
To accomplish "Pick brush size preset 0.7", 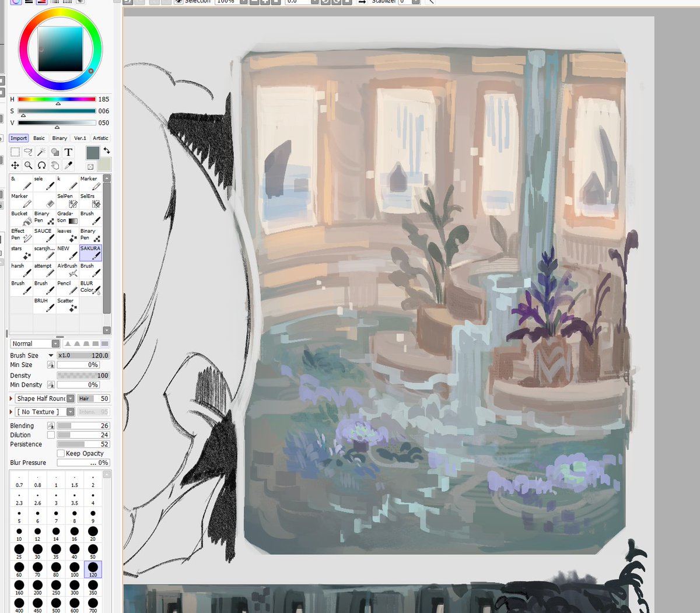I will [19, 480].
